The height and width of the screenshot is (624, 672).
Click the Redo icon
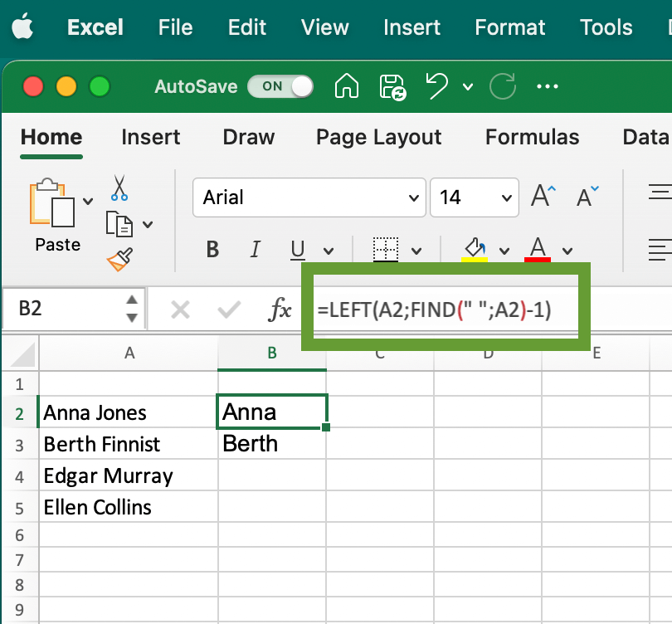click(502, 86)
